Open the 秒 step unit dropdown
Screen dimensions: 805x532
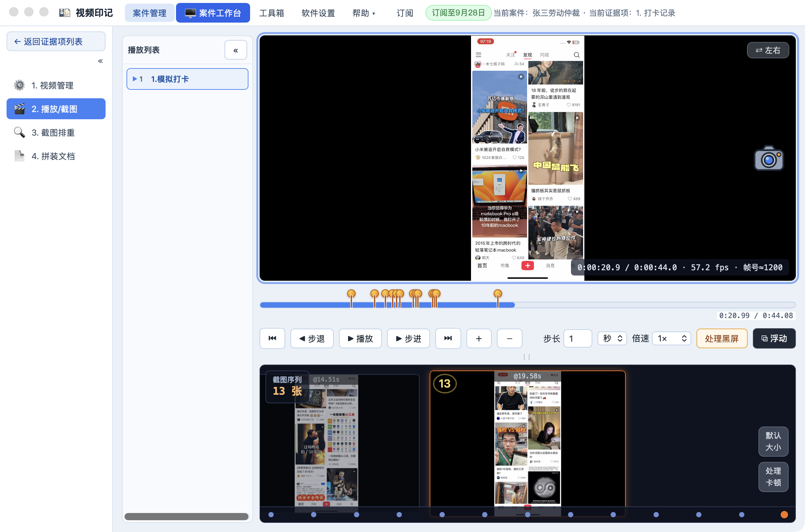coord(613,338)
